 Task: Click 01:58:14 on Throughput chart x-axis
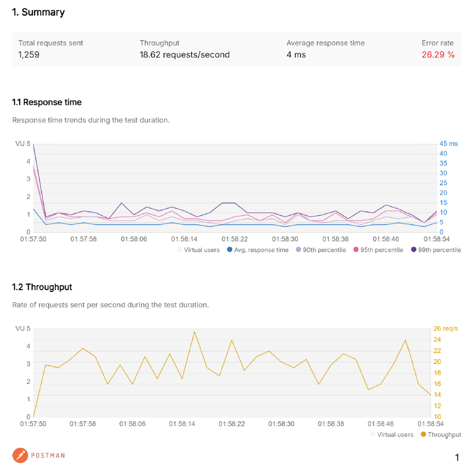coord(182,424)
